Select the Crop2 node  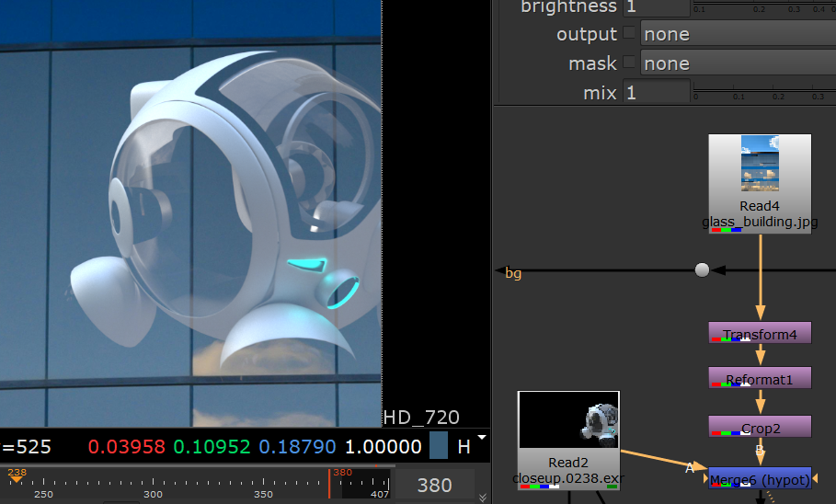tap(760, 427)
